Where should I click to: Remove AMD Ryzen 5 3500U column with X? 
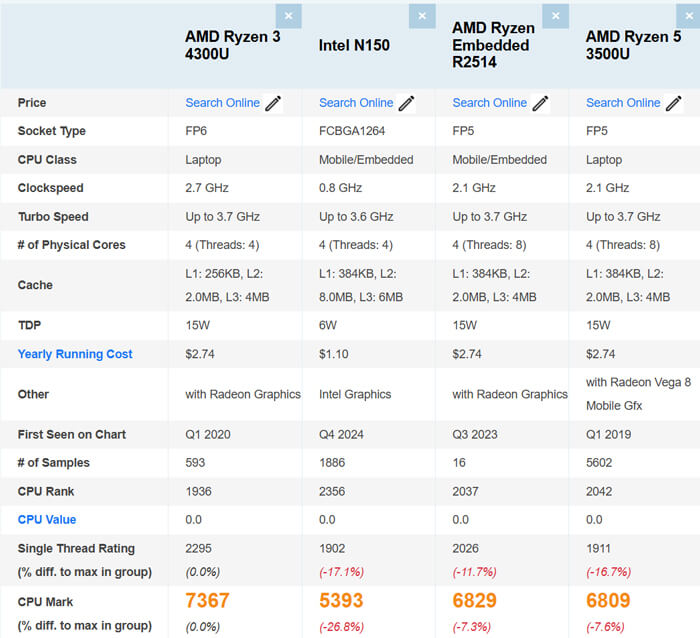[x=688, y=16]
